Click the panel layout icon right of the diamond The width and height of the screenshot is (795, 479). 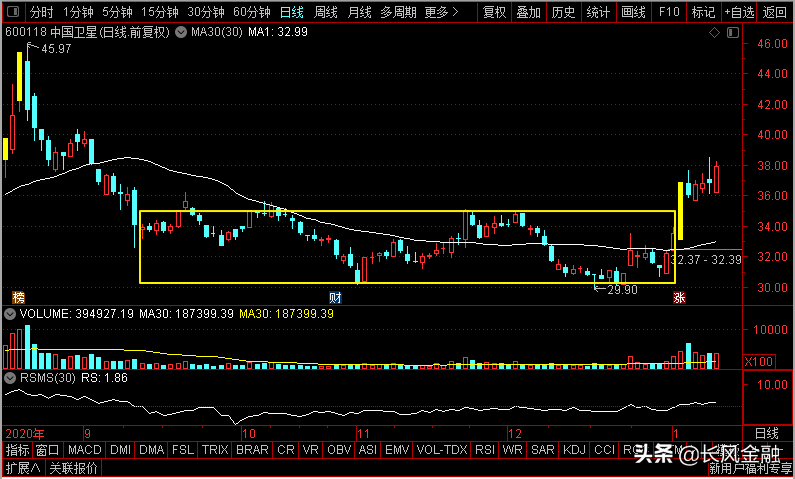(733, 33)
